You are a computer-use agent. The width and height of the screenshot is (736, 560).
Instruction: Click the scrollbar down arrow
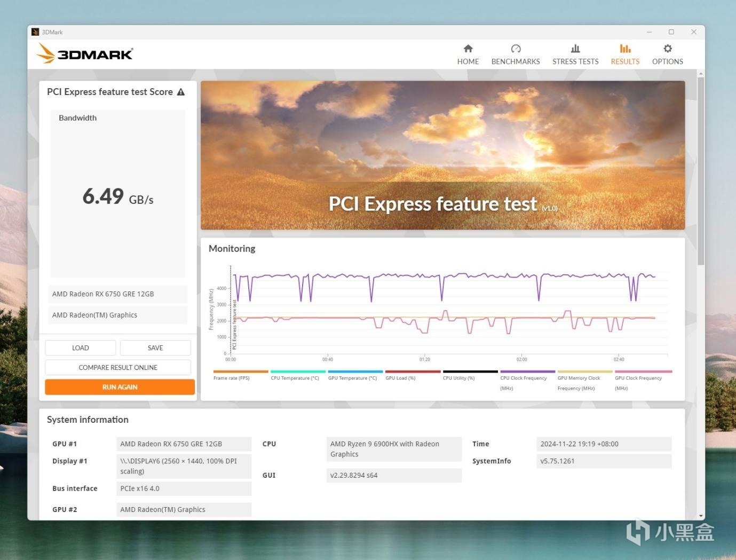(701, 516)
